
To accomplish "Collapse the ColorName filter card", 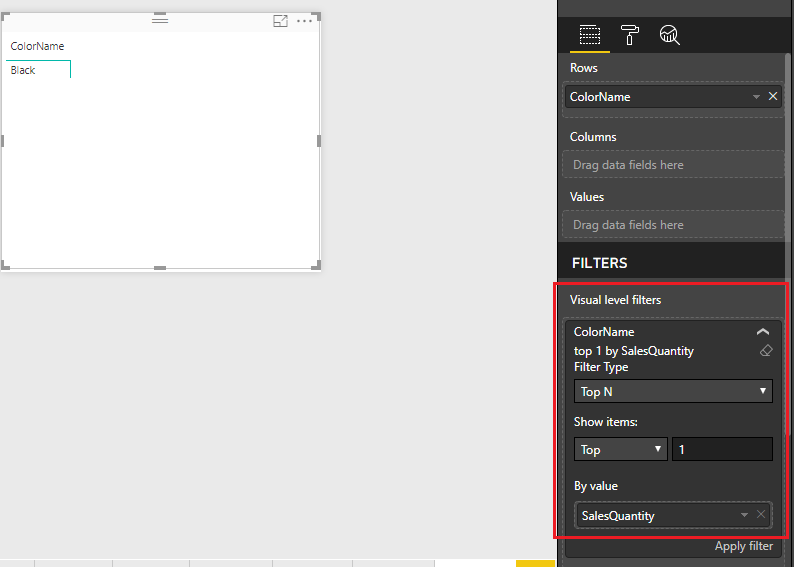I will click(x=763, y=332).
